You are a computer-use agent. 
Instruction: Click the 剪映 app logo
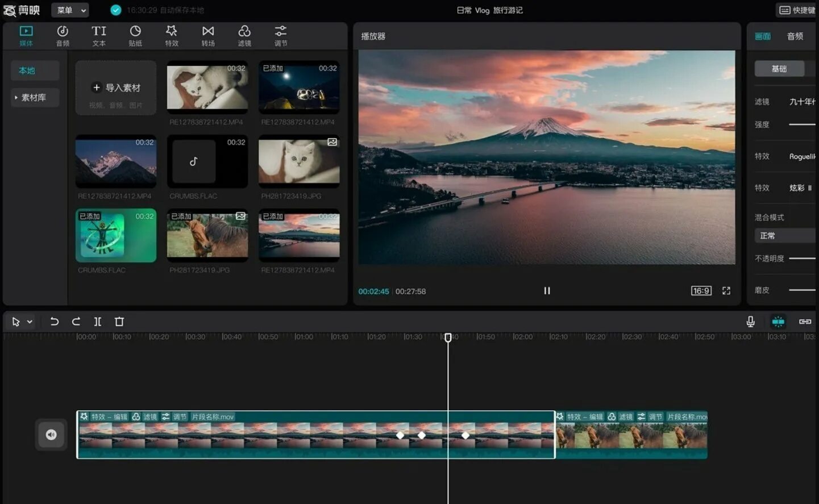click(x=22, y=10)
